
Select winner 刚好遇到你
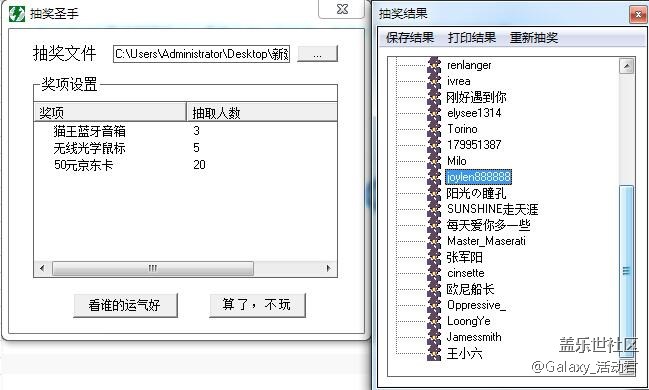[476, 97]
